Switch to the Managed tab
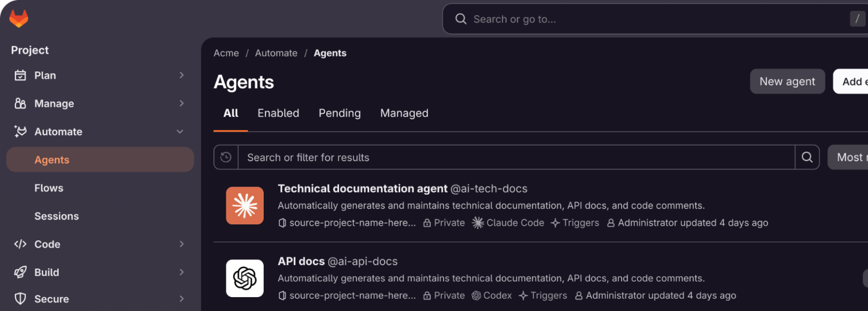The width and height of the screenshot is (868, 311). pos(404,114)
